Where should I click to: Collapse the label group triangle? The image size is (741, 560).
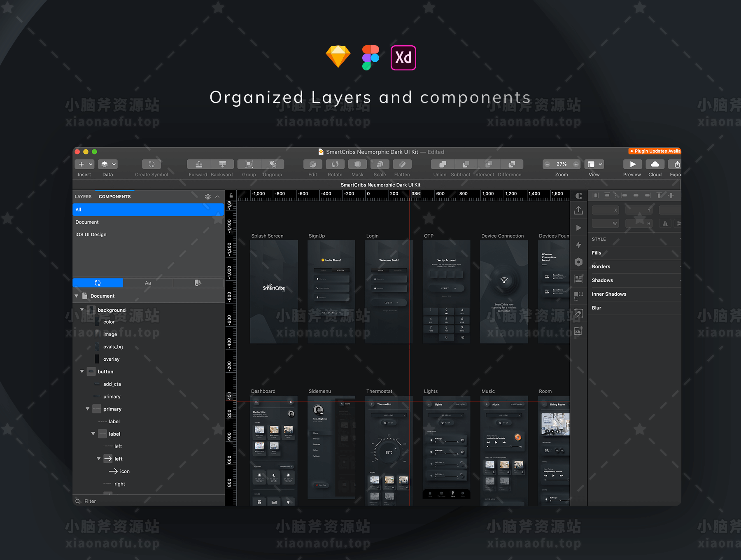[93, 434]
